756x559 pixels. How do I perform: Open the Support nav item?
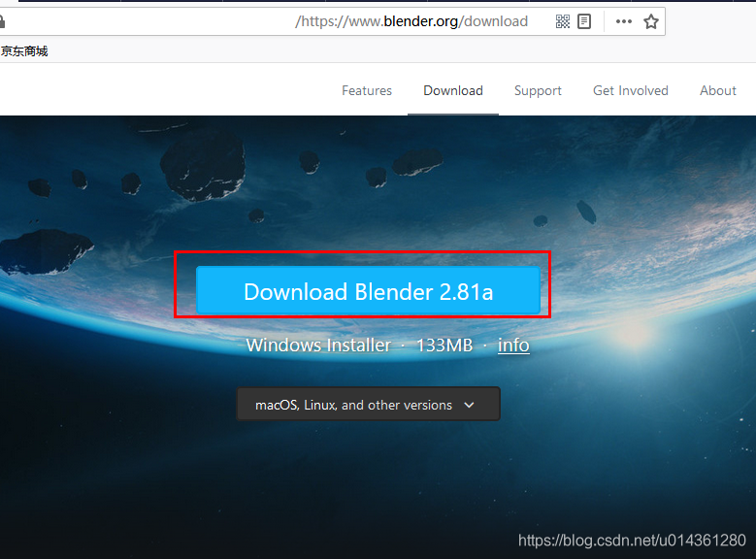[538, 90]
